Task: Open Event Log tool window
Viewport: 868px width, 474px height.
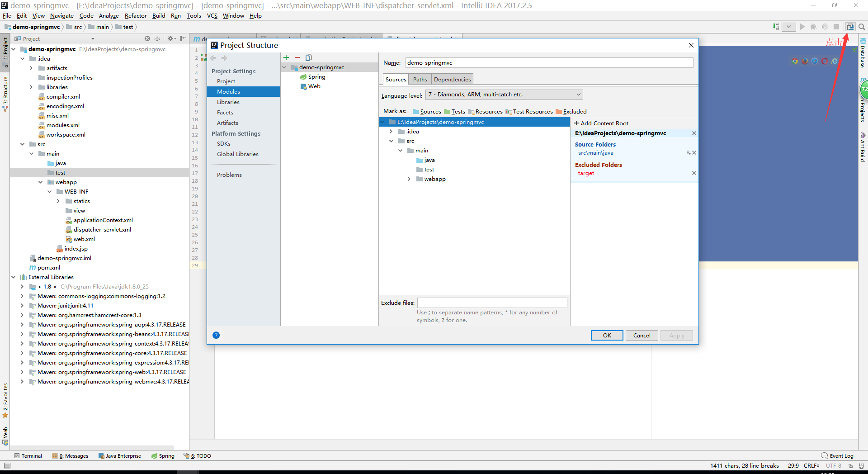Action: (x=837, y=456)
